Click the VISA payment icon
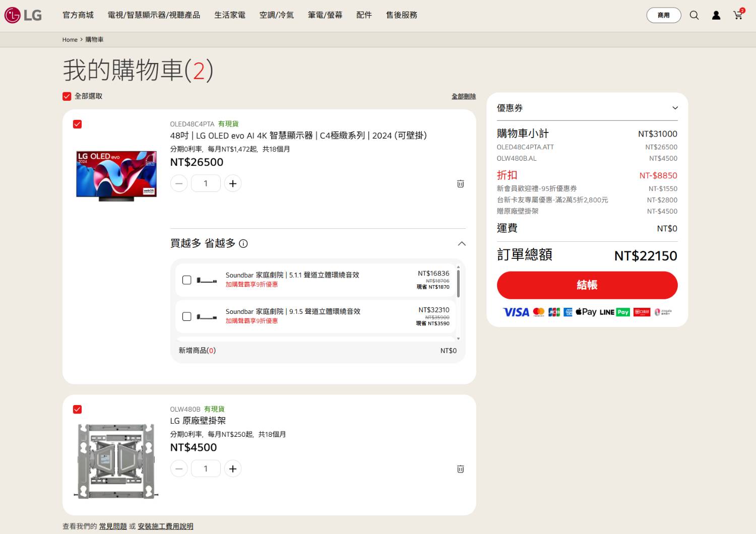Viewport: 756px width, 534px height. [x=516, y=312]
